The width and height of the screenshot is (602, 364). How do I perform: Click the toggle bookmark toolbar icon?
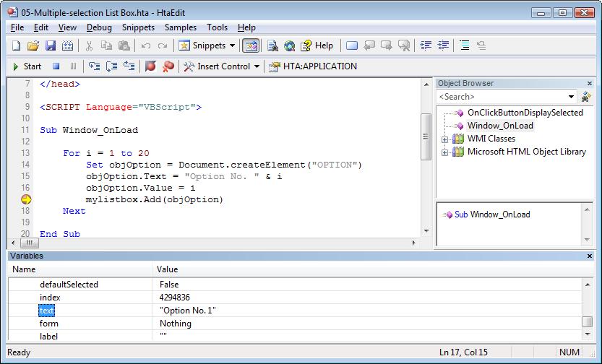(352, 45)
